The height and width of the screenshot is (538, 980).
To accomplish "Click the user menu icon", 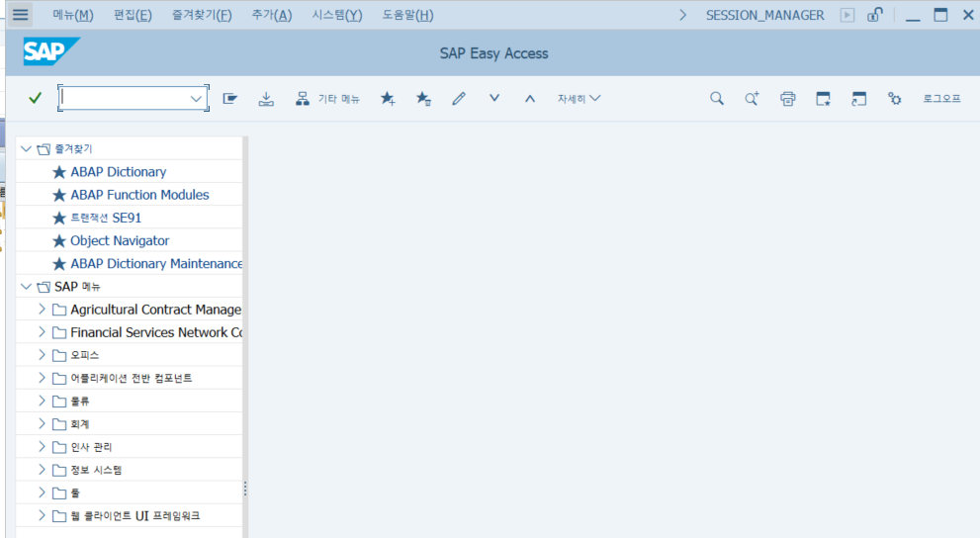I will pos(230,98).
